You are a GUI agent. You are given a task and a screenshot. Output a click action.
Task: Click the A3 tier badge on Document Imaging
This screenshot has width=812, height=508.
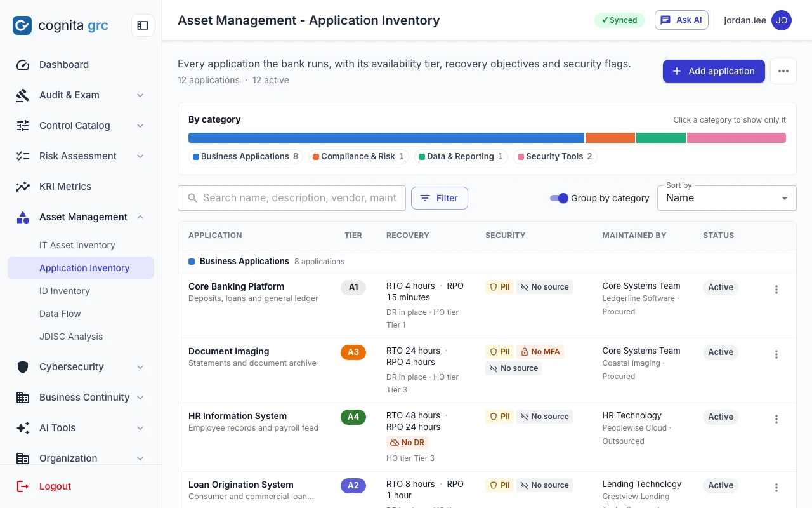[353, 352]
